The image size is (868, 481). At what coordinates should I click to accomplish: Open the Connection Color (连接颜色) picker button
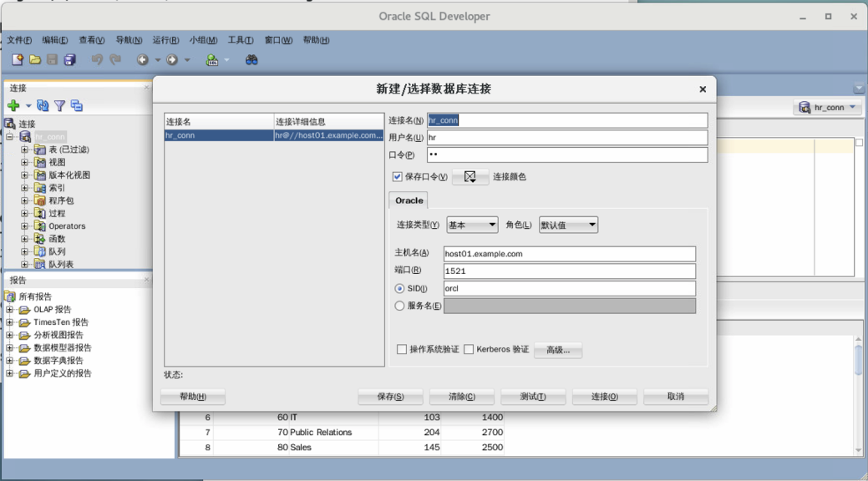pos(470,176)
